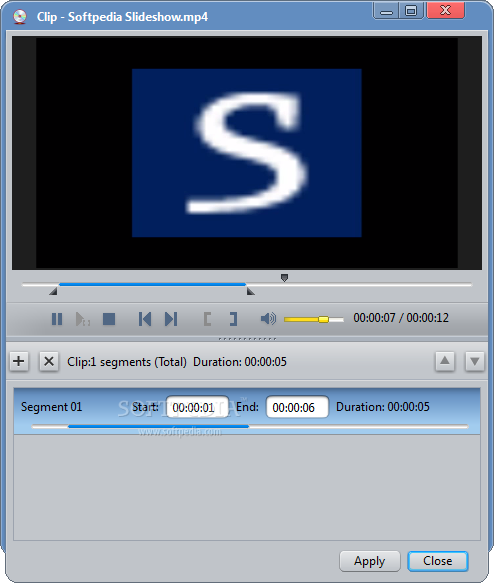494x583 pixels.
Task: Pause the video playback
Action: click(57, 319)
